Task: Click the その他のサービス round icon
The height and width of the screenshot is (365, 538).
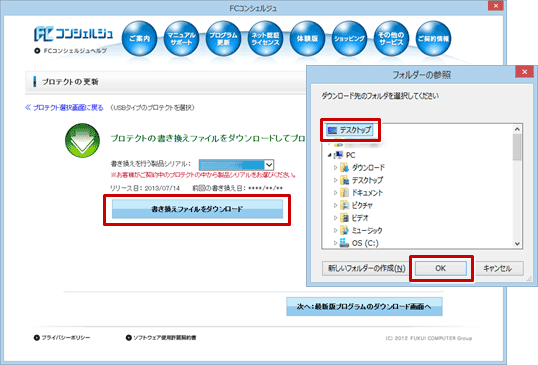Action: pos(391,38)
